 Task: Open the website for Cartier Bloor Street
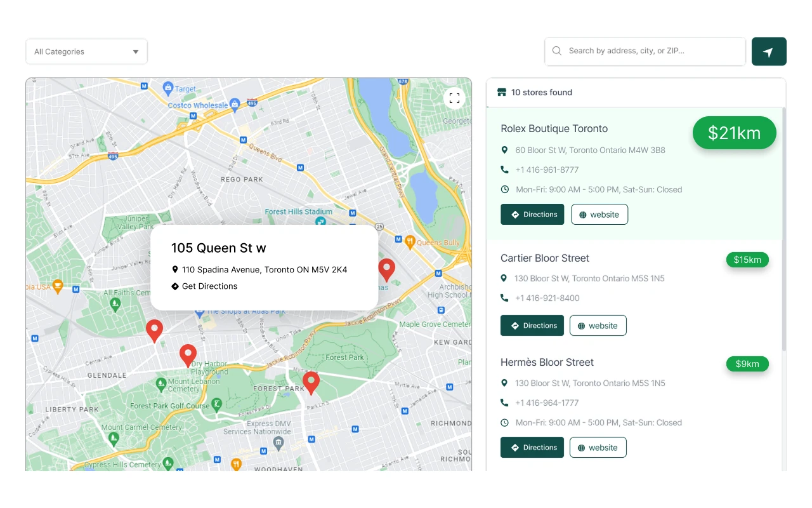pyautogui.click(x=598, y=325)
